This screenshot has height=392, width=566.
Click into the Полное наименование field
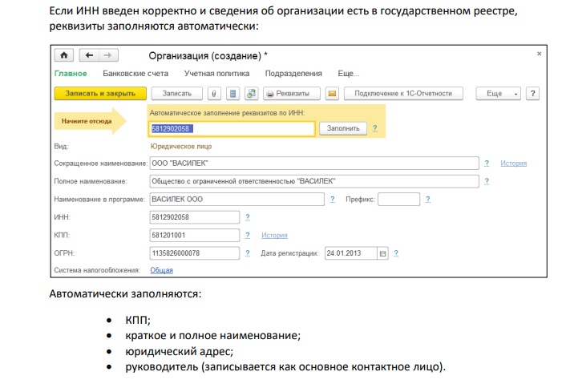[x=314, y=181]
